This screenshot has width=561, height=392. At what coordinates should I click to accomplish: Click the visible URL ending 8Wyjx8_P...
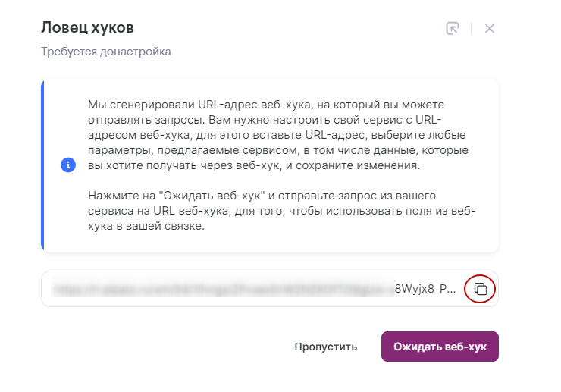coord(425,289)
